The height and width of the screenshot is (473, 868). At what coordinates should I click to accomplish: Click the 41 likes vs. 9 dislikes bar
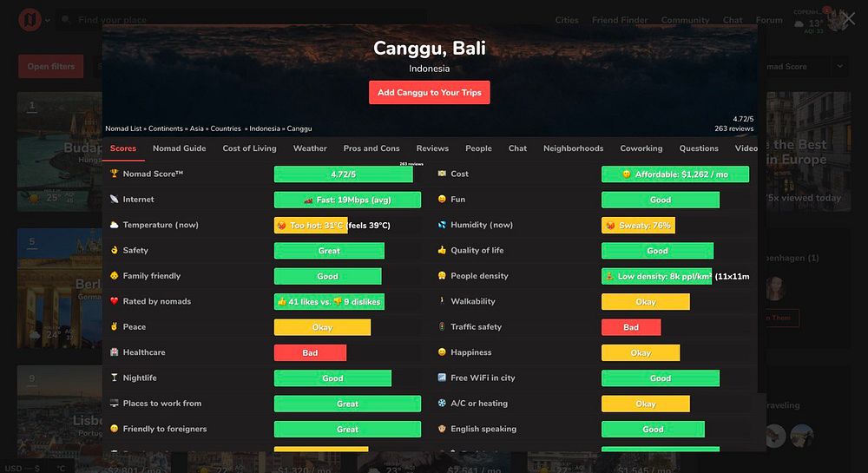point(329,301)
